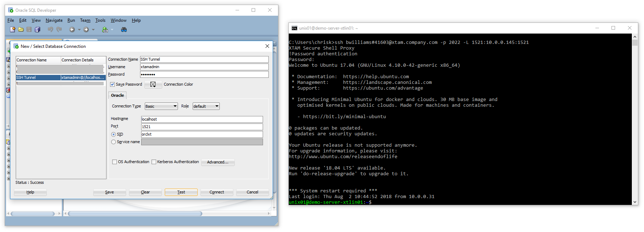Screen dimensions: 644x232
Task: Open the Connection Type dropdown
Action: point(161,106)
